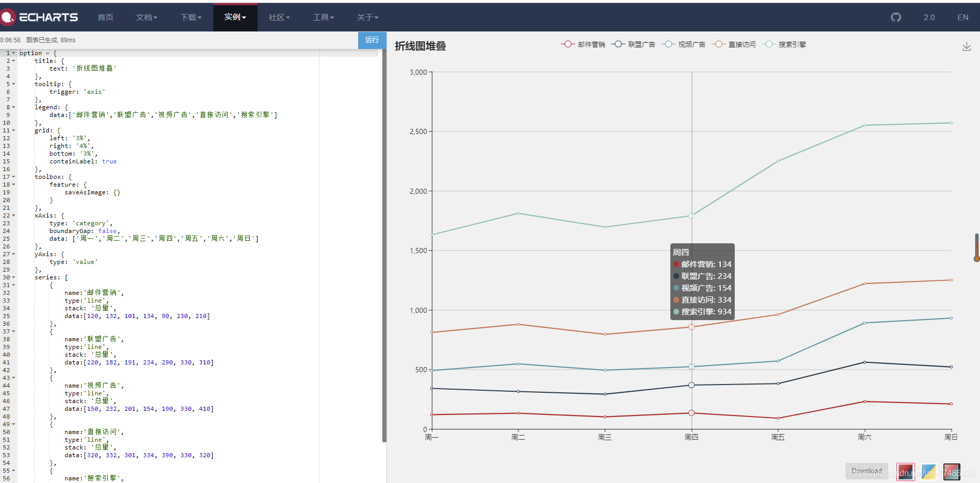Collapse the grid block fold arrow on line 11
Viewport: 980px width, 483px height.
tap(13, 130)
